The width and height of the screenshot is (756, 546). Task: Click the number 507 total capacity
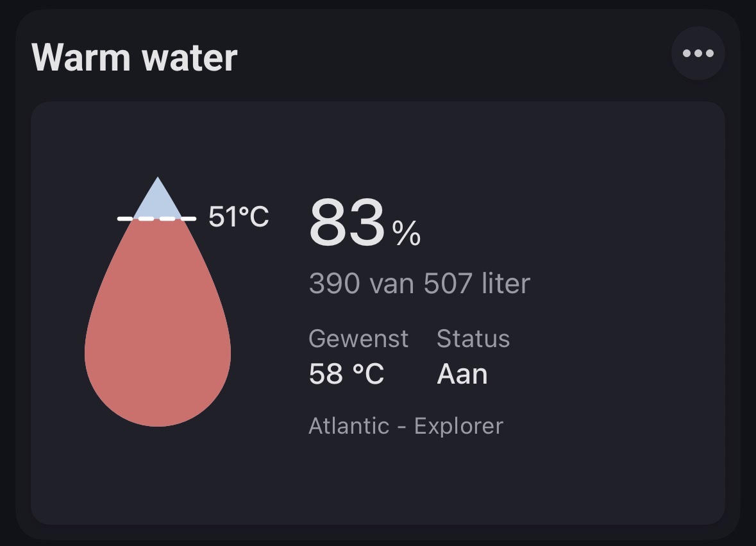point(448,283)
